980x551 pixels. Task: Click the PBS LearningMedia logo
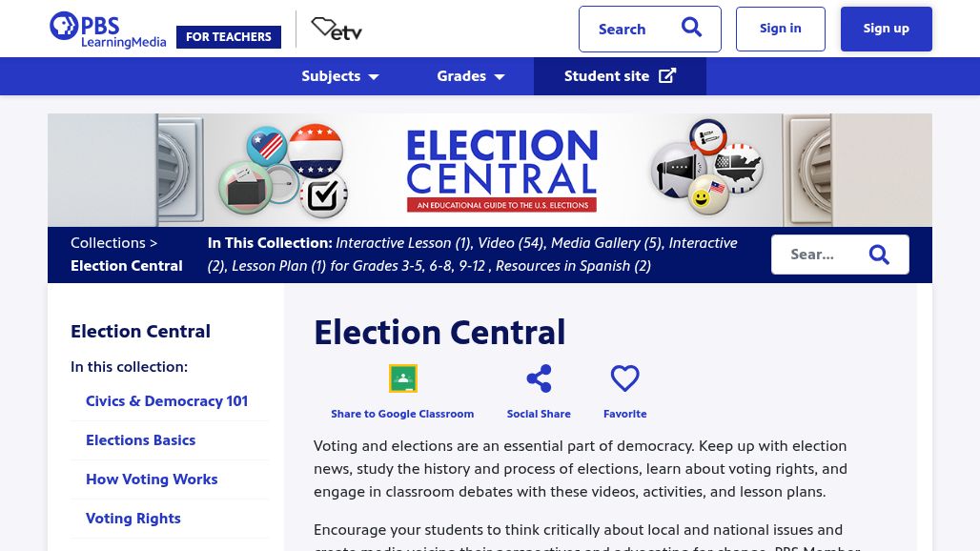click(107, 30)
